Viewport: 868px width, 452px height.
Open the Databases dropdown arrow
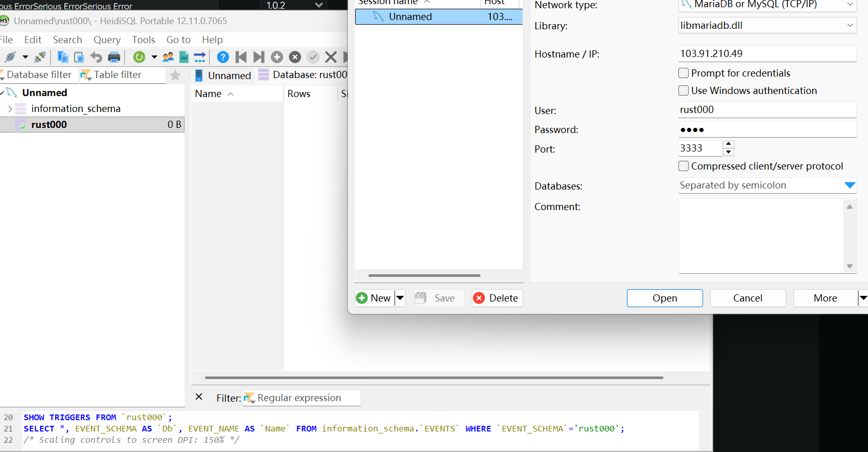point(849,185)
